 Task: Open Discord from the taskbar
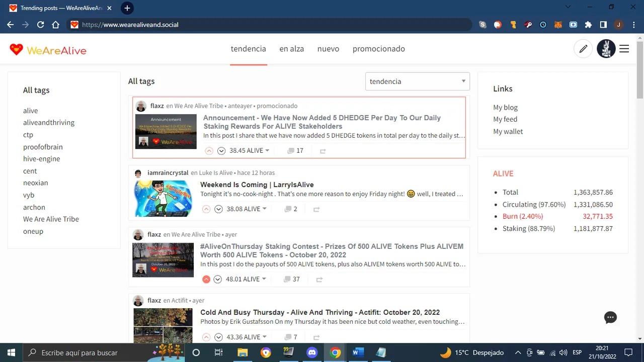tap(311, 352)
